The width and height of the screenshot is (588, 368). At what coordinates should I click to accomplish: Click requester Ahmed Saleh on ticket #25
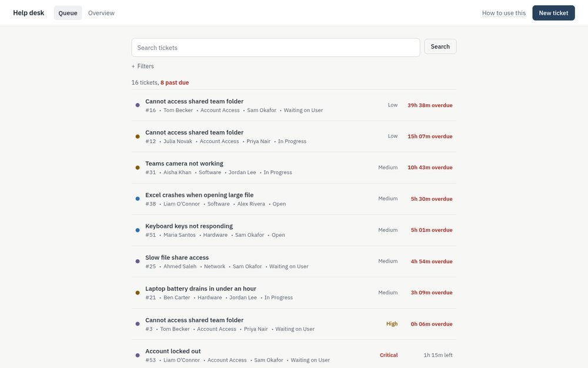click(x=180, y=266)
